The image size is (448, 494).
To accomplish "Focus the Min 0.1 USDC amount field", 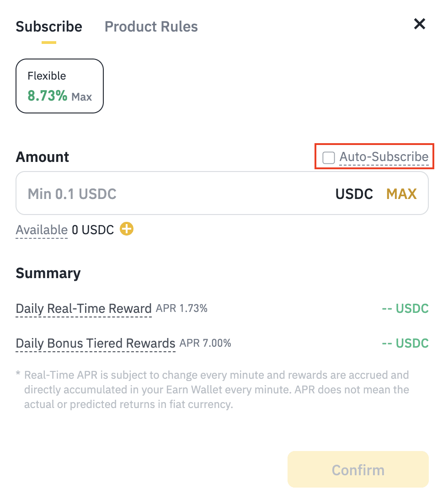I will 174,193.
